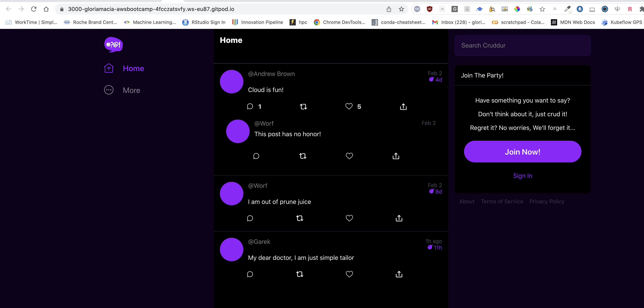Click Andrew Brown's purple avatar
Viewport: 644px width, 308px height.
(x=231, y=81)
